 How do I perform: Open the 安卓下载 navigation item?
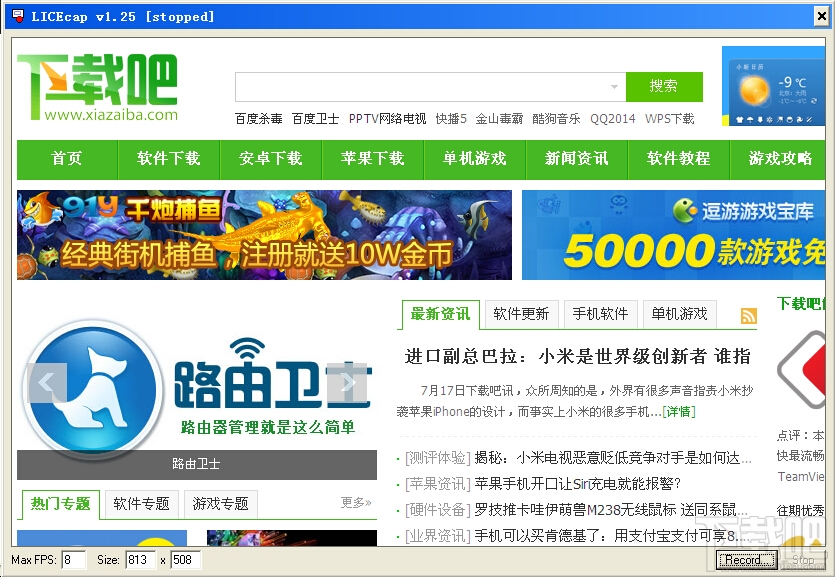click(x=271, y=159)
